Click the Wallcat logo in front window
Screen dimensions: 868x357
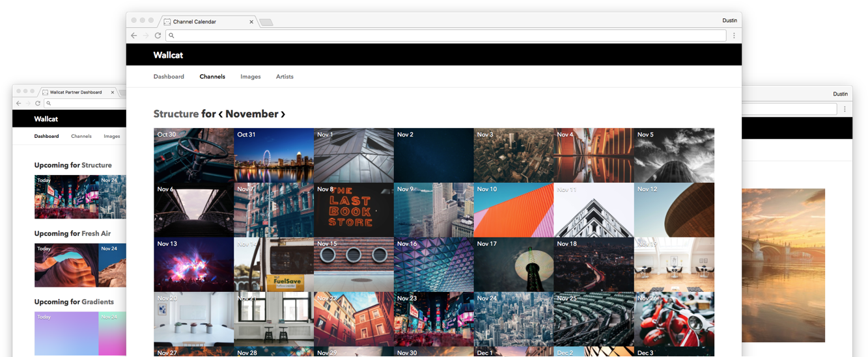click(x=168, y=55)
